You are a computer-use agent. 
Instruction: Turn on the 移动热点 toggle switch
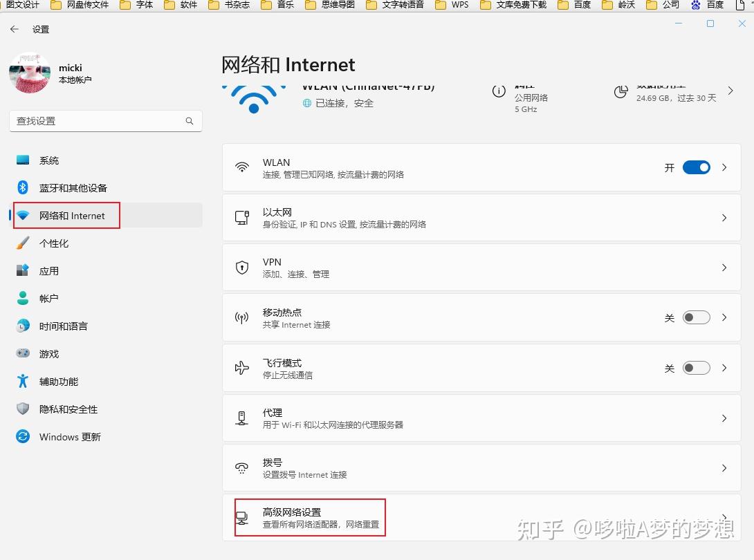tap(697, 317)
